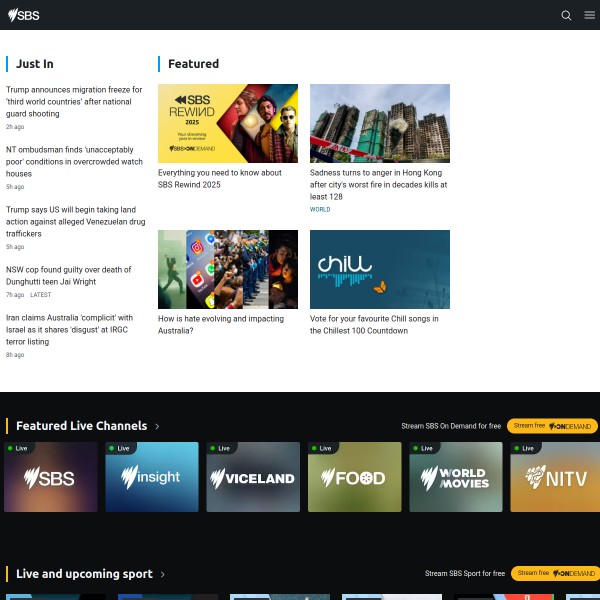This screenshot has height=600, width=600.
Task: Select the Chill countdown thumbnail
Action: 380,269
